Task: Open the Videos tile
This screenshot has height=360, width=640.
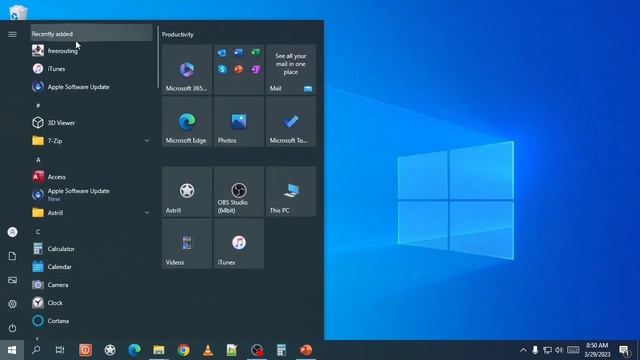Action: 187,244
